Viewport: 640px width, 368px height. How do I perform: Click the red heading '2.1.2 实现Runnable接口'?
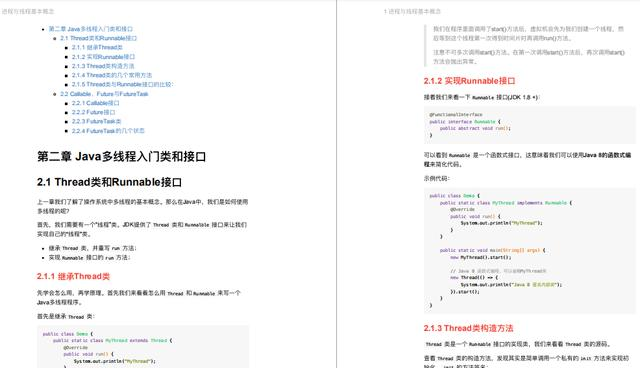pyautogui.click(x=469, y=81)
